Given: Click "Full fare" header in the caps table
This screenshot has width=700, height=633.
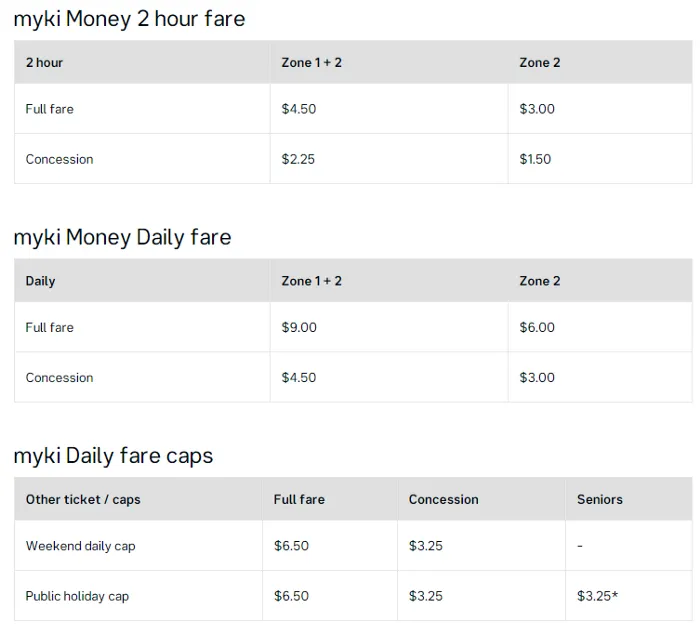Looking at the screenshot, I should (x=299, y=499).
